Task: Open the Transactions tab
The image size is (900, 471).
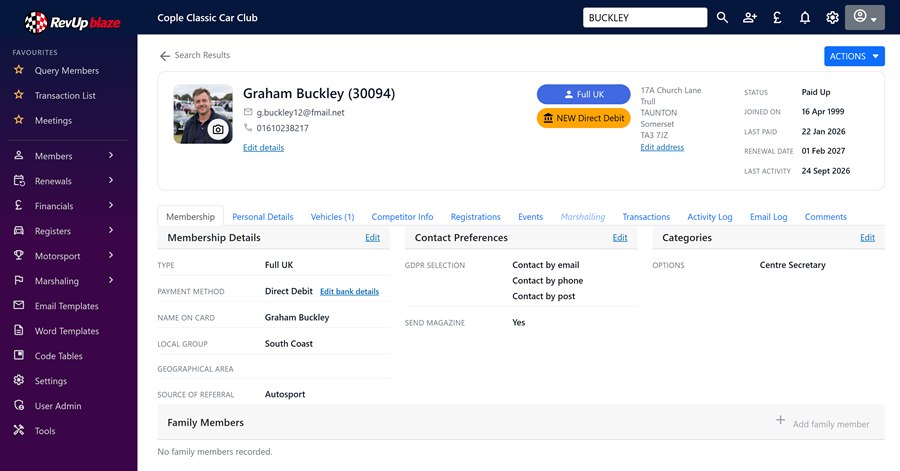Action: (x=646, y=217)
